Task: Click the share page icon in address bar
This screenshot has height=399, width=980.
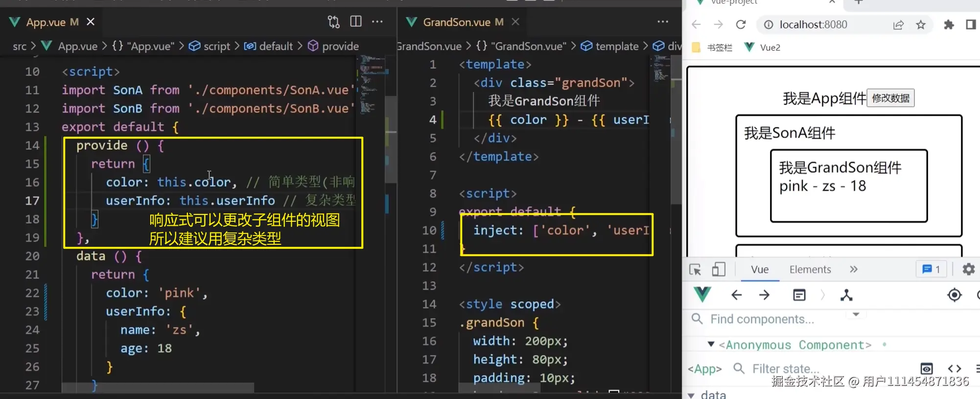Action: click(x=898, y=25)
